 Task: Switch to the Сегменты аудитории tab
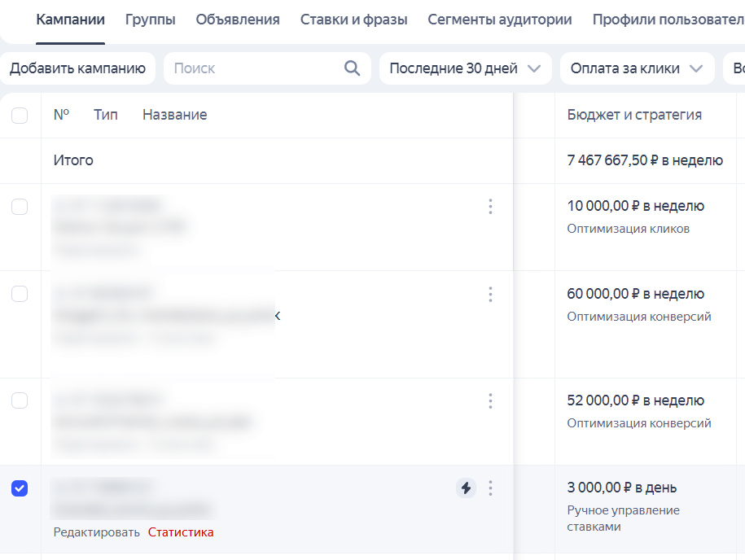coord(499,18)
